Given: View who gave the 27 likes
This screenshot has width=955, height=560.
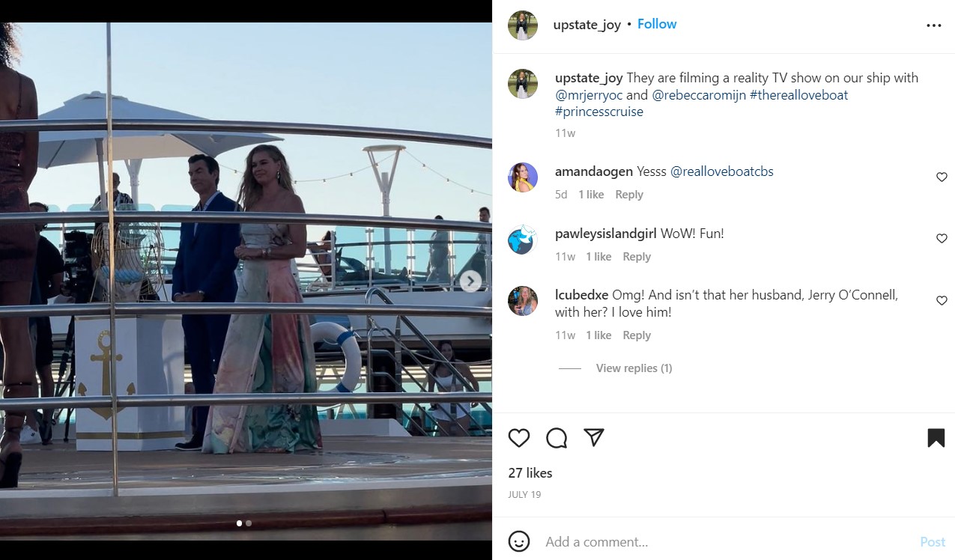Looking at the screenshot, I should click(x=530, y=473).
